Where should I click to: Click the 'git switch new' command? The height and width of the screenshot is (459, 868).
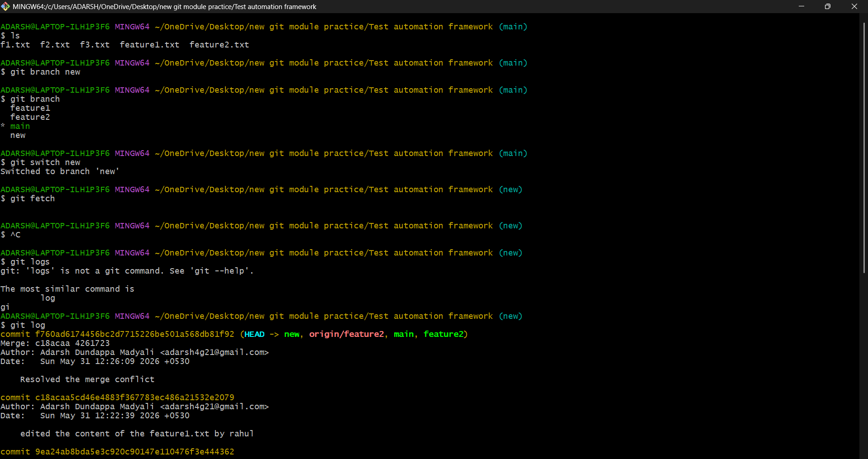click(x=45, y=162)
